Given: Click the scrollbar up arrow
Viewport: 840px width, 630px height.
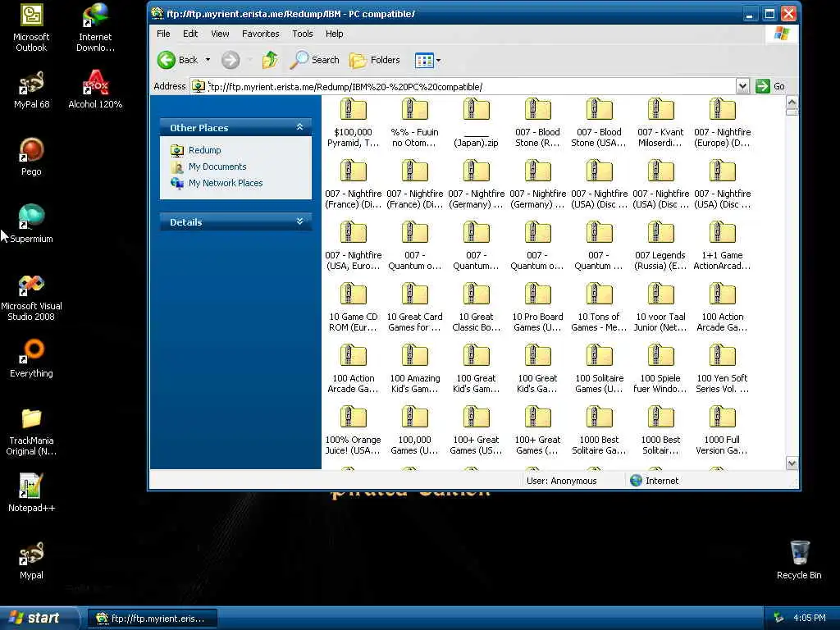Looking at the screenshot, I should click(x=792, y=101).
